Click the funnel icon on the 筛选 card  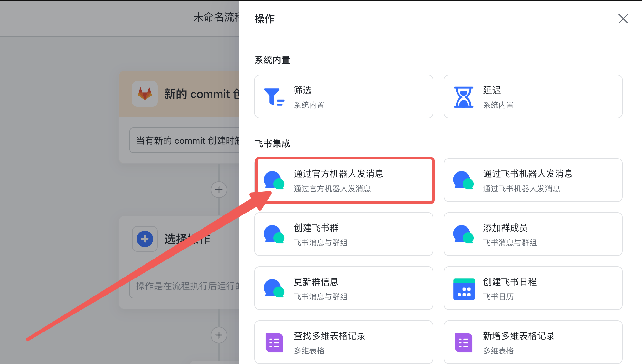(x=274, y=97)
